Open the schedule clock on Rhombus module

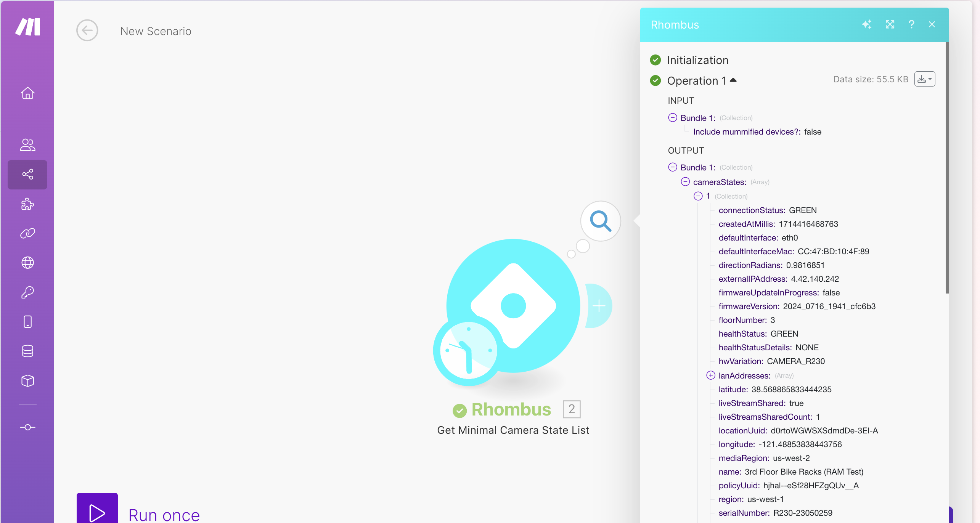tap(469, 350)
